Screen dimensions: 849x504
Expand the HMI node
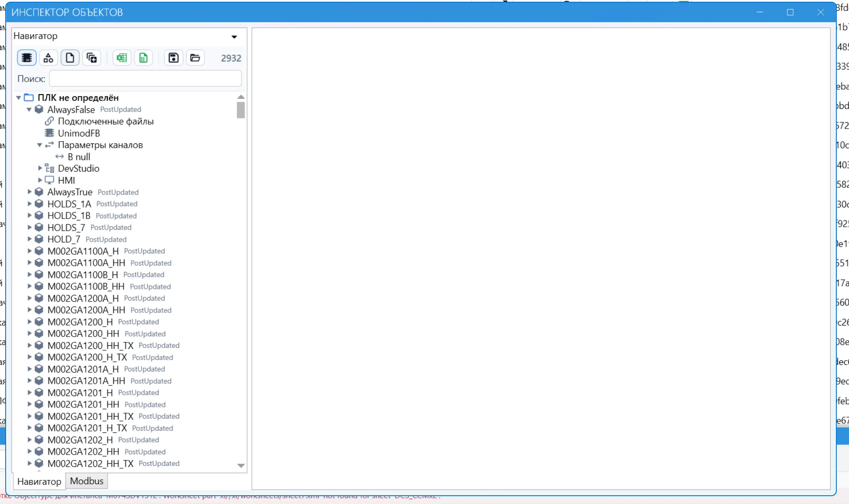pyautogui.click(x=40, y=180)
